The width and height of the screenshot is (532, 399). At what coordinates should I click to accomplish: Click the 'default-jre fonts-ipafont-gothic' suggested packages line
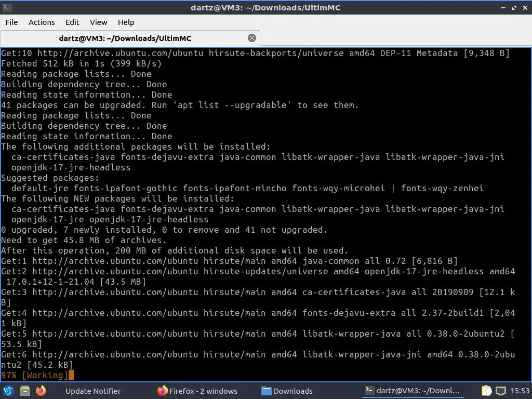pyautogui.click(x=248, y=188)
